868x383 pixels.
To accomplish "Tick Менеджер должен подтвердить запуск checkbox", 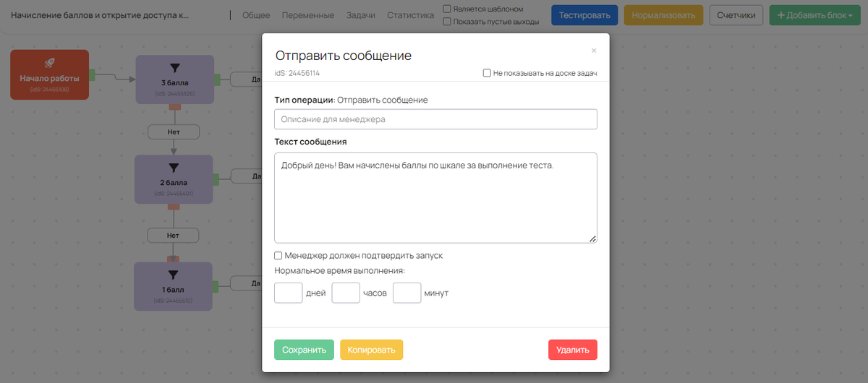I will (x=278, y=256).
